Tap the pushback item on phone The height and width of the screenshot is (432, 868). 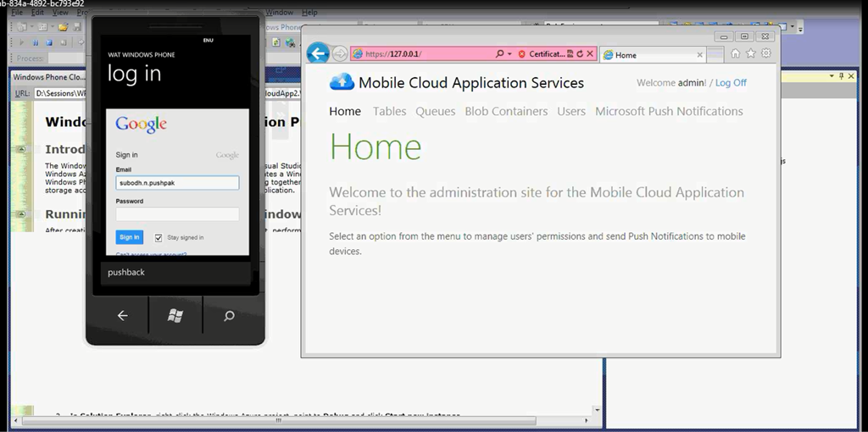126,272
